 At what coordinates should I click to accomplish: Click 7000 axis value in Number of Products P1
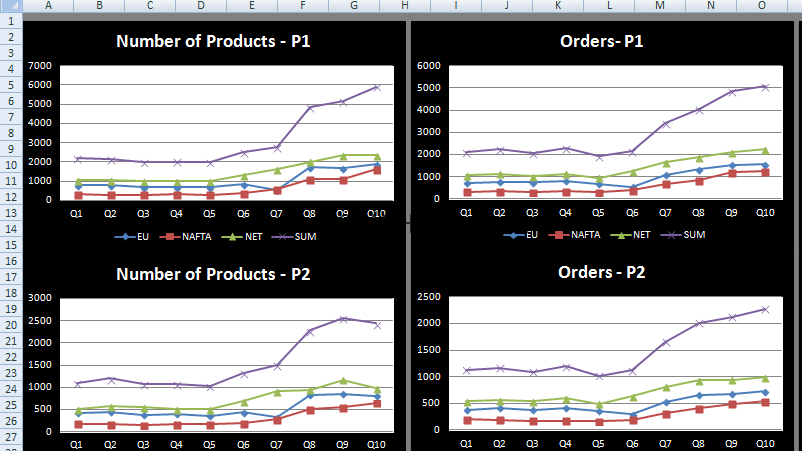click(39, 66)
